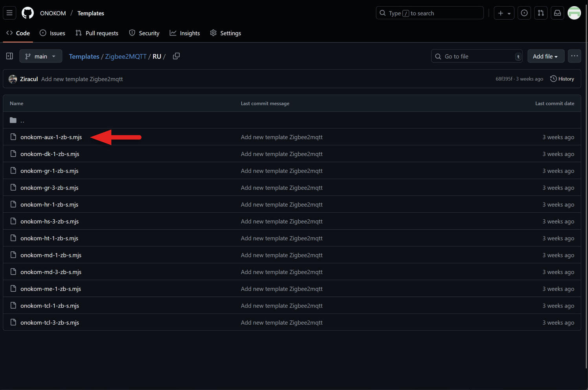The image size is (588, 390).
Task: Focus the Go to file search field
Action: point(476,56)
